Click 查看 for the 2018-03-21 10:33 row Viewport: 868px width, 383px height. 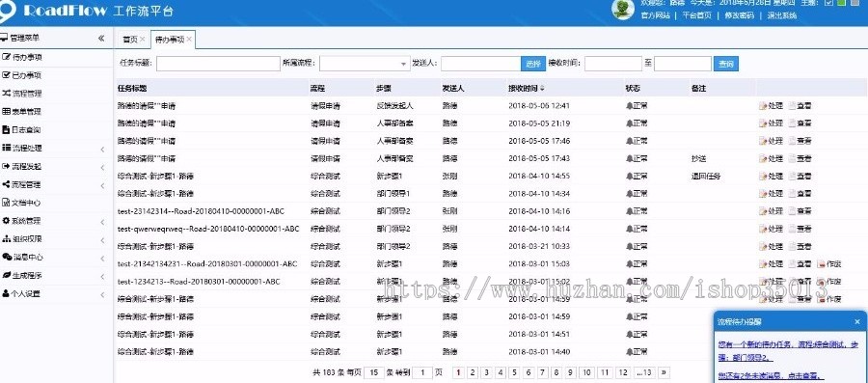tap(800, 246)
